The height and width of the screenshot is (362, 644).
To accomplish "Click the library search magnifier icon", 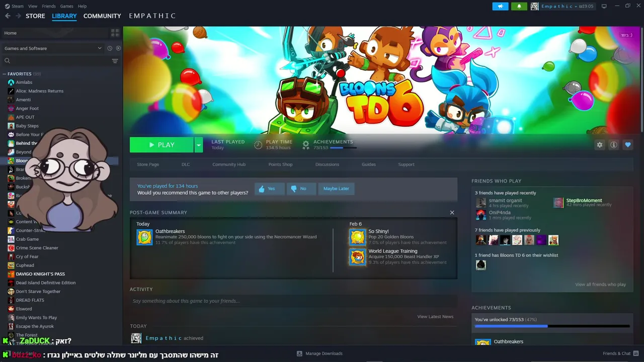I will coord(7,61).
